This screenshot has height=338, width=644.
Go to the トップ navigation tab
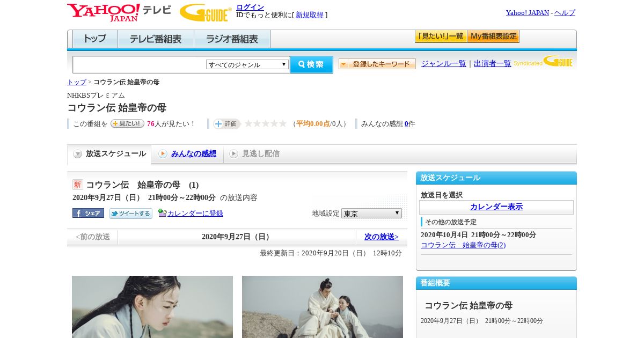[x=95, y=39]
